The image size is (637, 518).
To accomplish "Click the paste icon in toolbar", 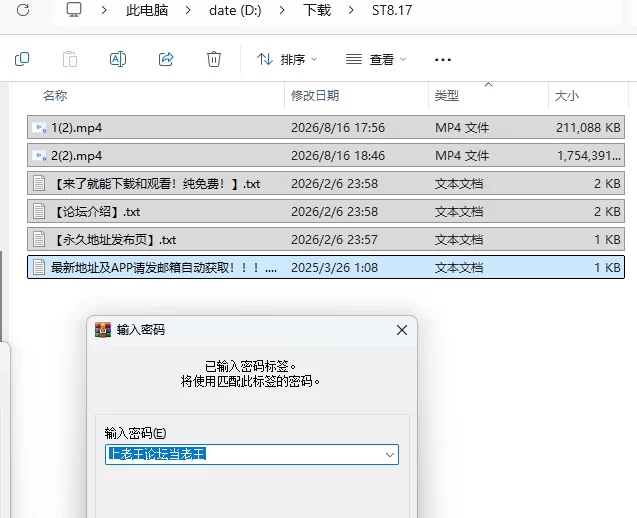I will tap(70, 59).
